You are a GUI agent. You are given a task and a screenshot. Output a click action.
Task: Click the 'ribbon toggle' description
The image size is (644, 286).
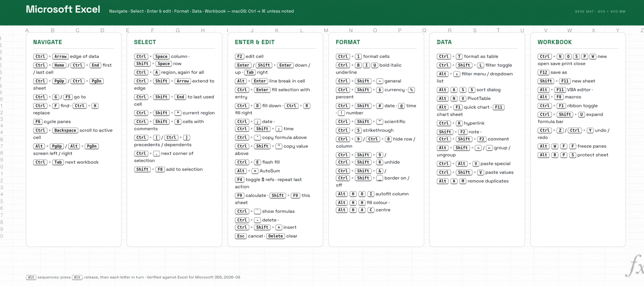pos(582,106)
